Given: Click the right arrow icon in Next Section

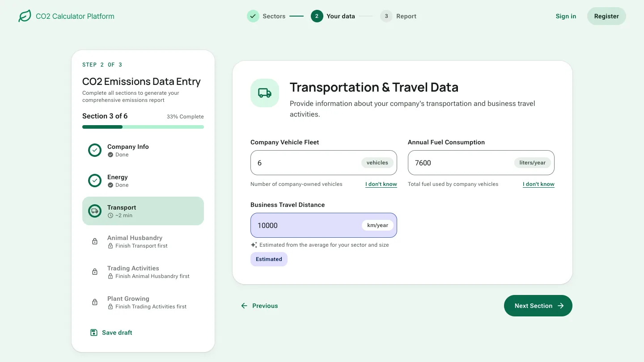Looking at the screenshot, I should pyautogui.click(x=561, y=306).
